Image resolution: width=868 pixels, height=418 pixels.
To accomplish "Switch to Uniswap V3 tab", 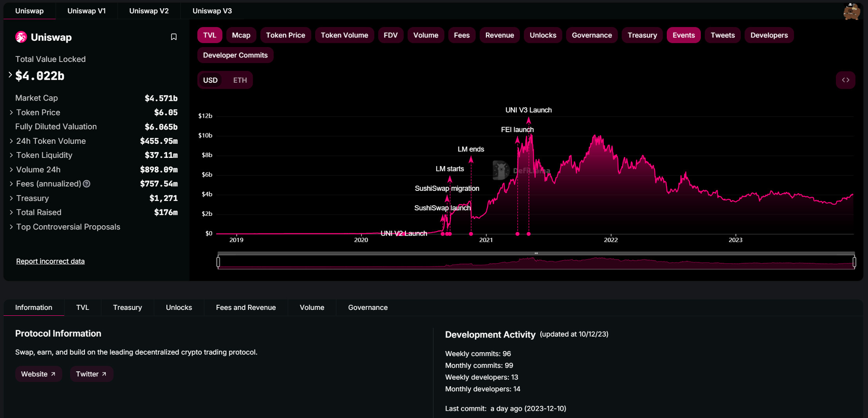I will point(212,11).
